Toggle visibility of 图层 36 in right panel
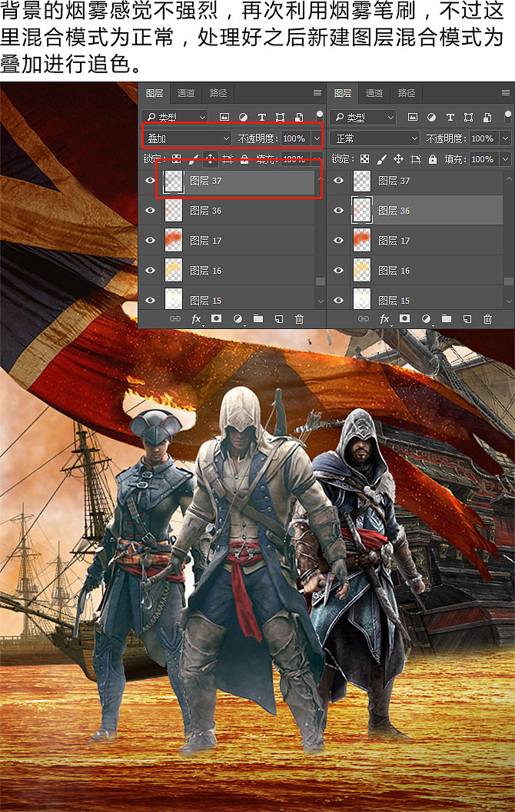Image resolution: width=515 pixels, height=812 pixels. [x=338, y=211]
